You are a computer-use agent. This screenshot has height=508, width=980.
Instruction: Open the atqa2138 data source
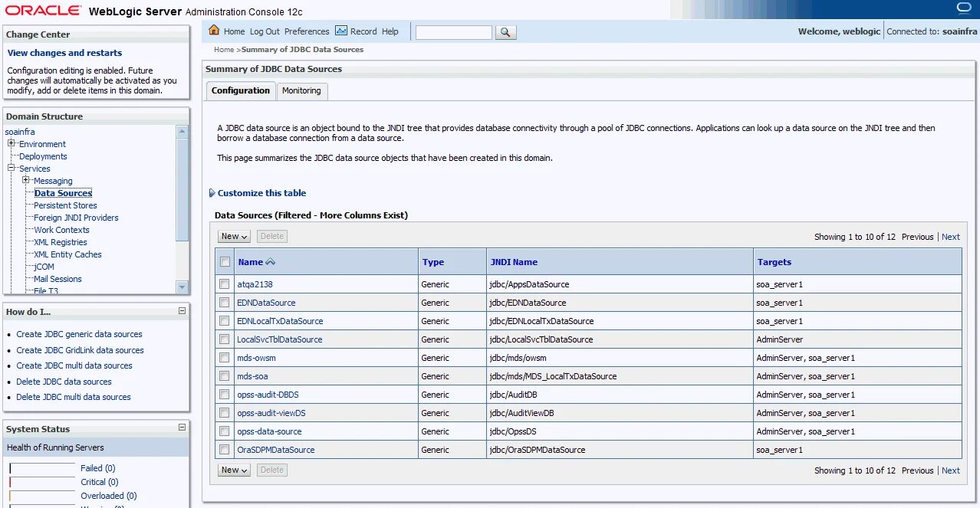255,284
